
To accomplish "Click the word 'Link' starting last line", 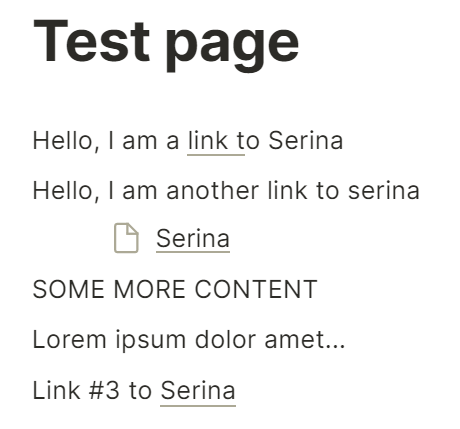I will (x=57, y=390).
